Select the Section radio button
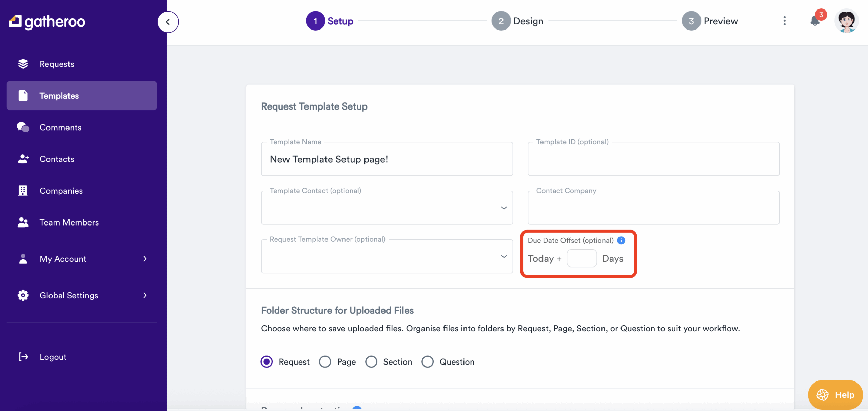 pyautogui.click(x=371, y=362)
